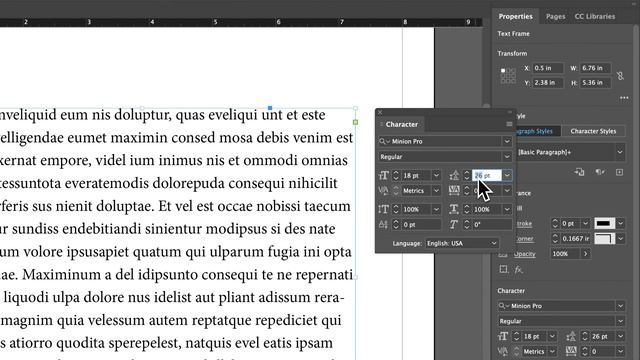640x360 pixels.
Task: Click redefine style icon under Basic Paragraph
Action: point(580,172)
